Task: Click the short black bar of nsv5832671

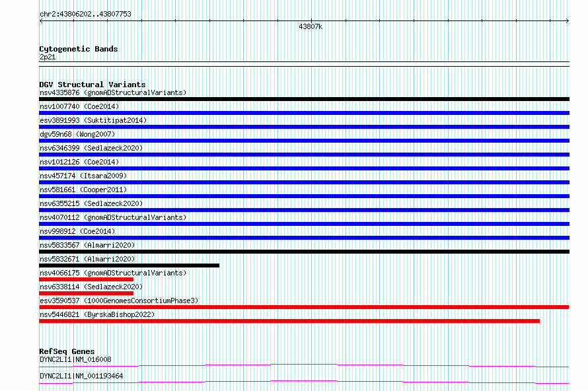Action: pyautogui.click(x=129, y=266)
